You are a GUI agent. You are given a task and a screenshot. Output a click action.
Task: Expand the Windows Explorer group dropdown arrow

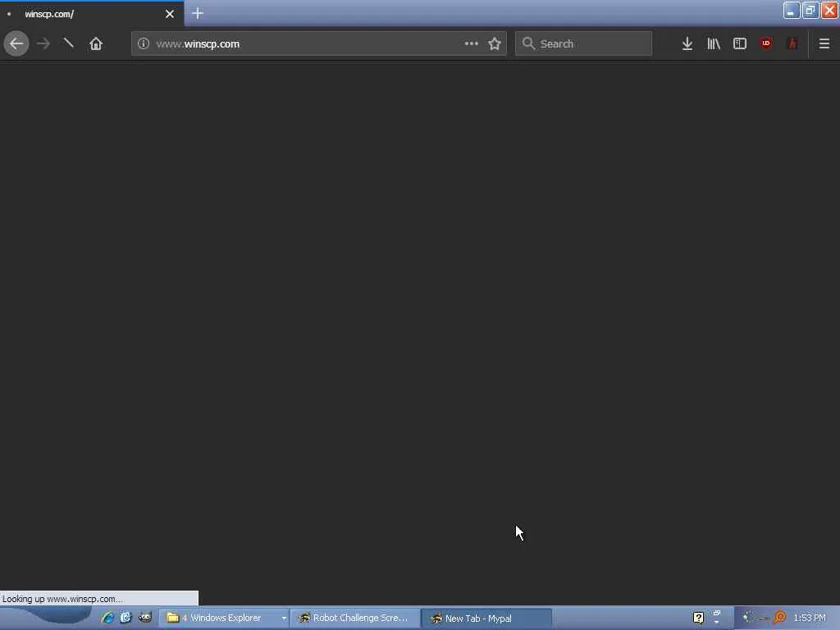[x=284, y=619]
